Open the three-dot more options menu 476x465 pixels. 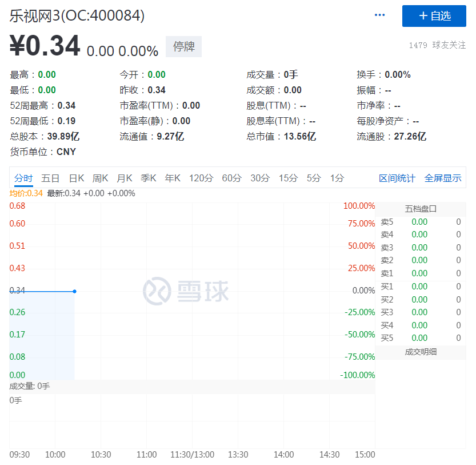(x=379, y=15)
